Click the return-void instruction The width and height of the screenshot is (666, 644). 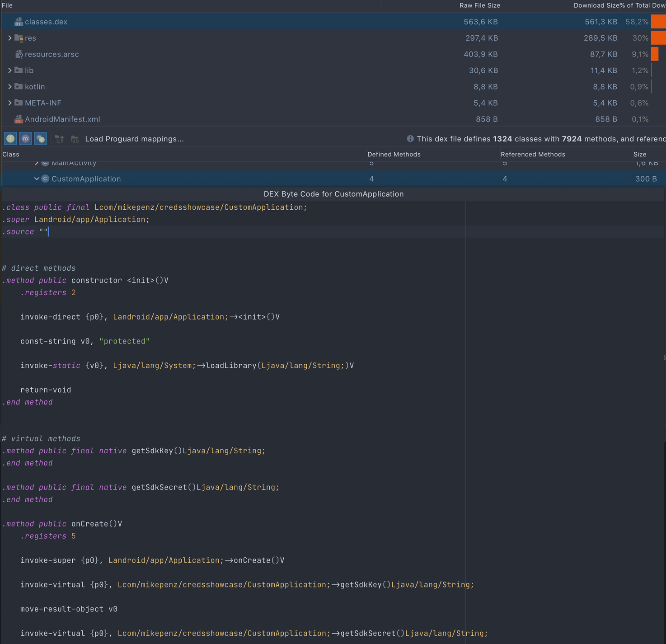(46, 390)
